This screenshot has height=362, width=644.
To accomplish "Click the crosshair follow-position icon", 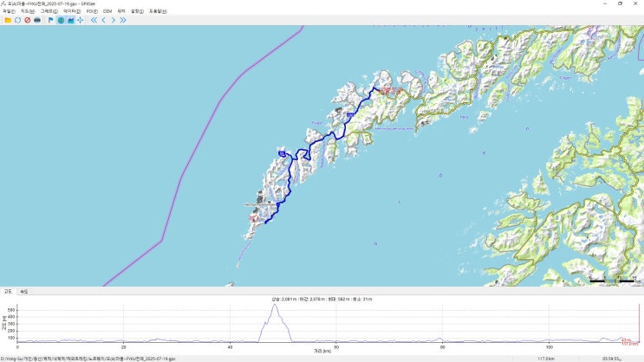I will (80, 20).
